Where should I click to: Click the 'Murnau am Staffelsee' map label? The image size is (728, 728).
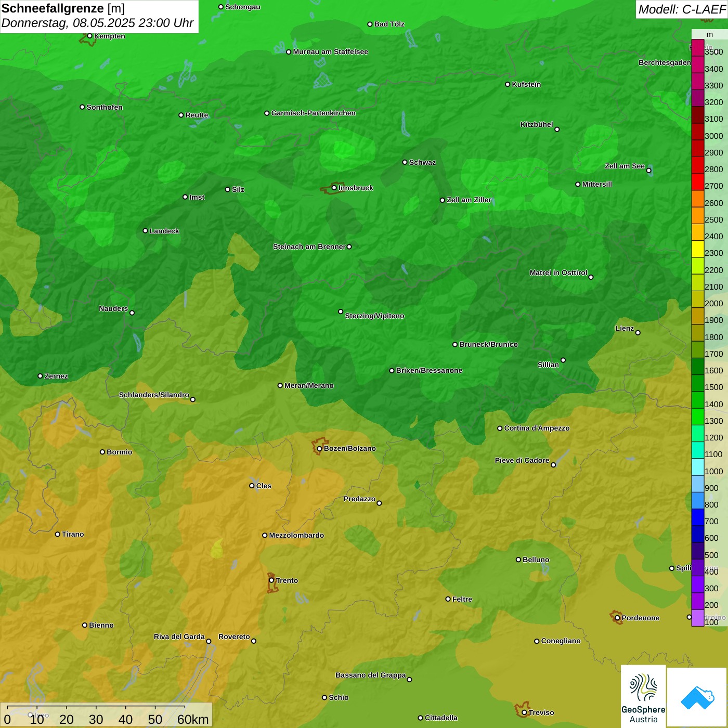point(330,51)
